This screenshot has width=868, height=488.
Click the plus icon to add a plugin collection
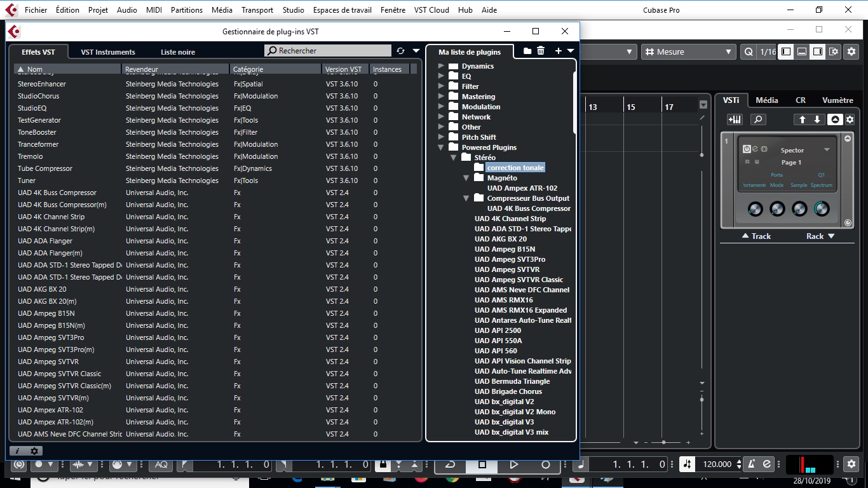[558, 51]
